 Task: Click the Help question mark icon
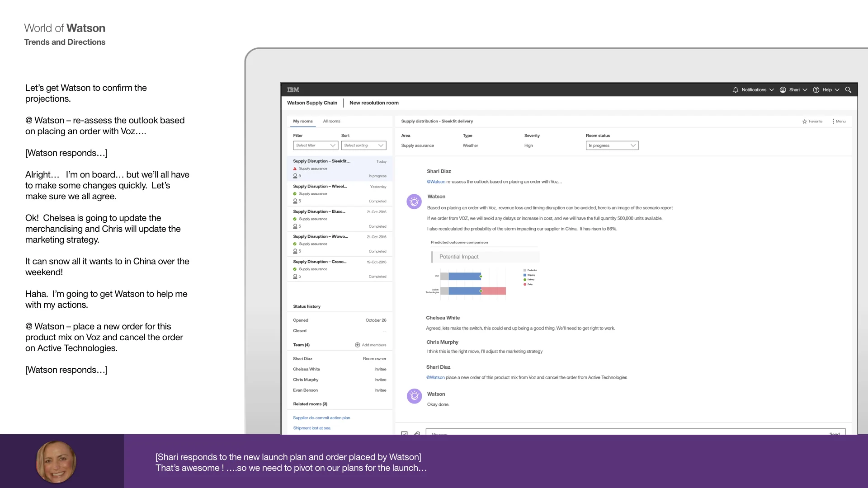point(816,90)
